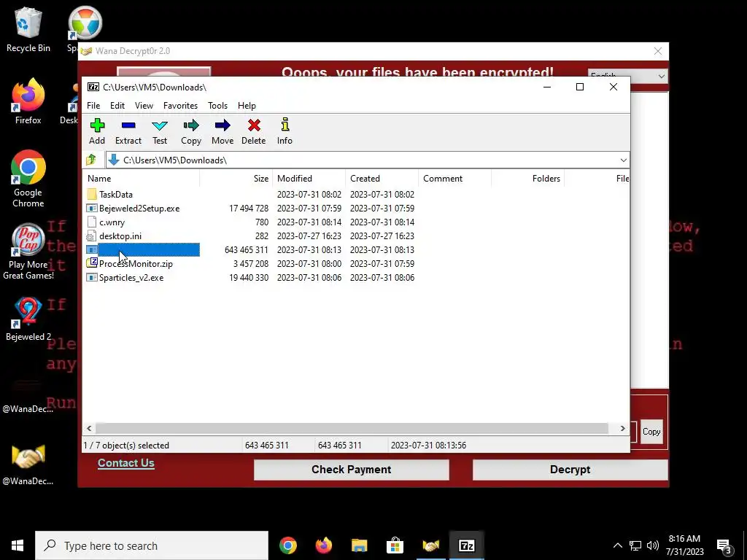
Task: Click the Folders column header
Action: pos(528,179)
